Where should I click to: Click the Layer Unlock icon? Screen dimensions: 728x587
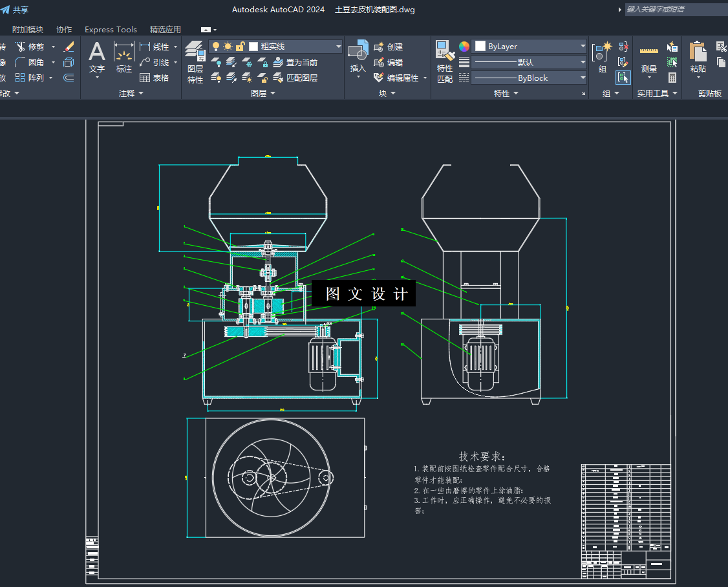pos(262,78)
